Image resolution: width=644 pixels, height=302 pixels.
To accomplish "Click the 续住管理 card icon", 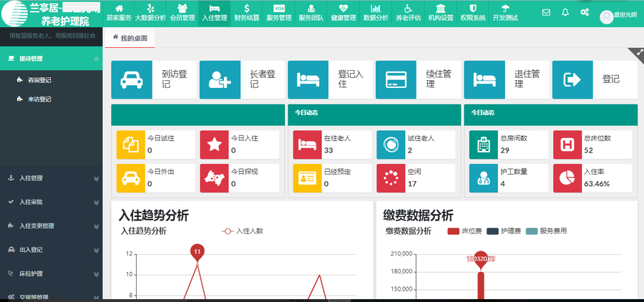I will tap(396, 79).
